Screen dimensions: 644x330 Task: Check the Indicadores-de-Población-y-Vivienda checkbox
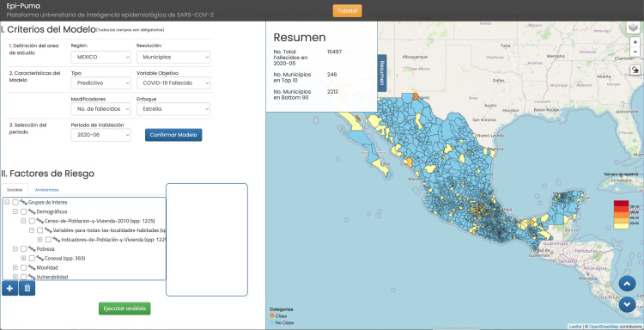click(48, 240)
